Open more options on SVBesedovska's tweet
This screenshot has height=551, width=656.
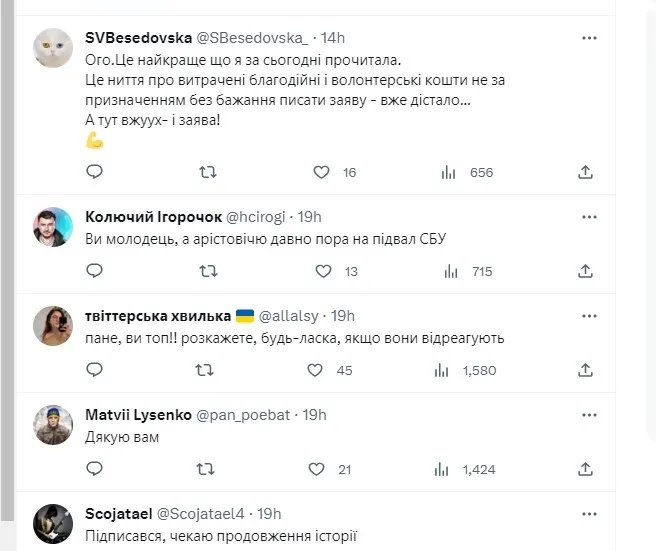click(590, 38)
